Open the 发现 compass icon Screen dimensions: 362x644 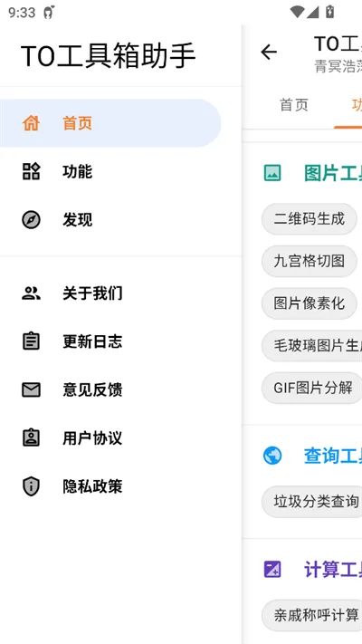(31, 220)
